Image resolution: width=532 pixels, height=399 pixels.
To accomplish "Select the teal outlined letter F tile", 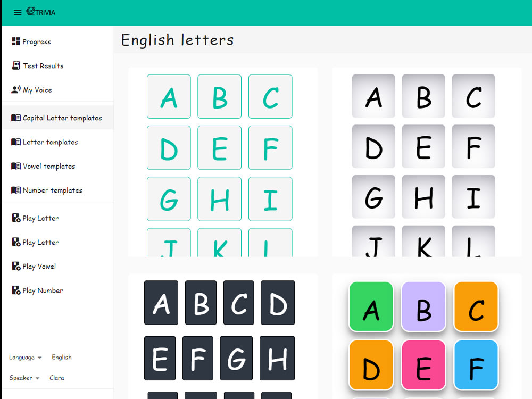I will 270,147.
